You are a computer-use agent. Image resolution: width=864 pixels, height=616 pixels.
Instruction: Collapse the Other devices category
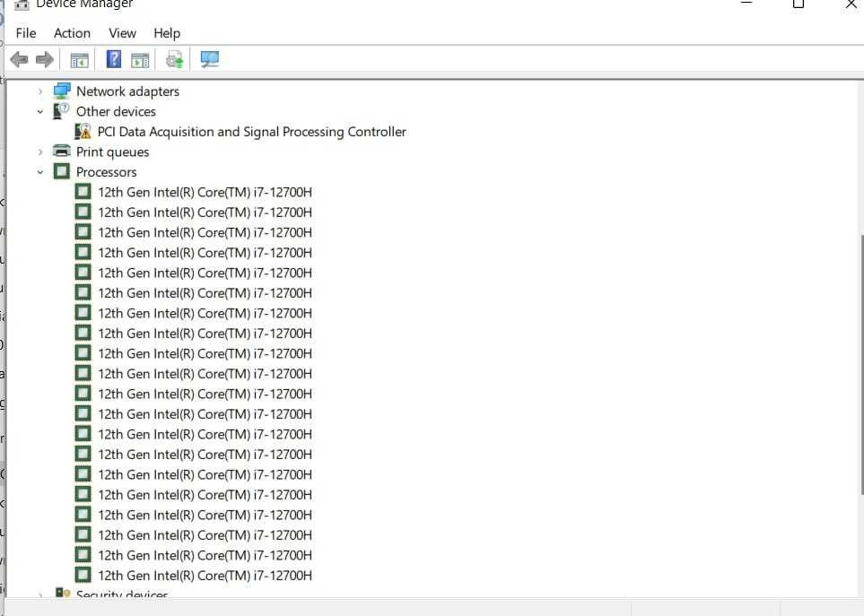(40, 112)
